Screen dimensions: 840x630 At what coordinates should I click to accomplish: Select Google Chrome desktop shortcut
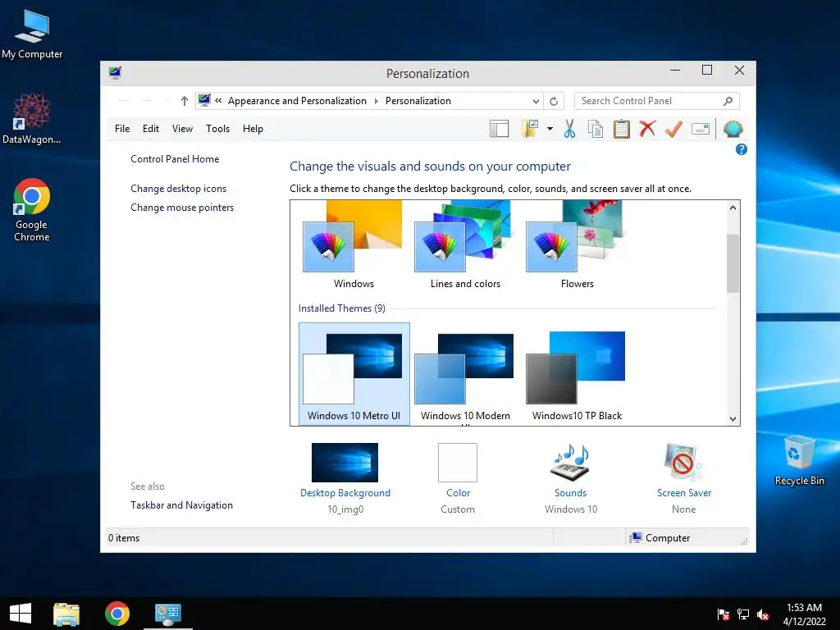pyautogui.click(x=32, y=210)
